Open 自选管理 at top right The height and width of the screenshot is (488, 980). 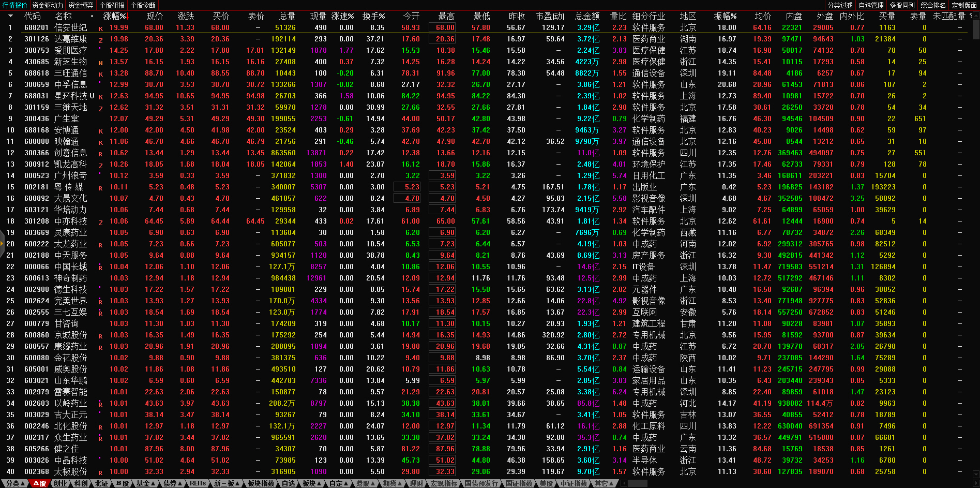click(x=871, y=5)
